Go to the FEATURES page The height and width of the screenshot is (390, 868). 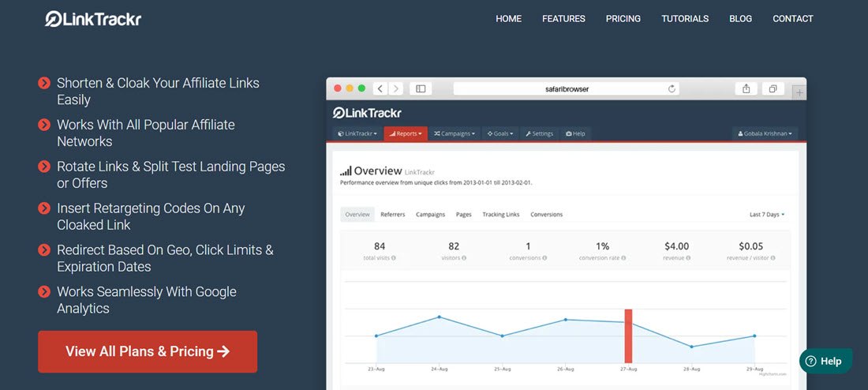point(563,19)
